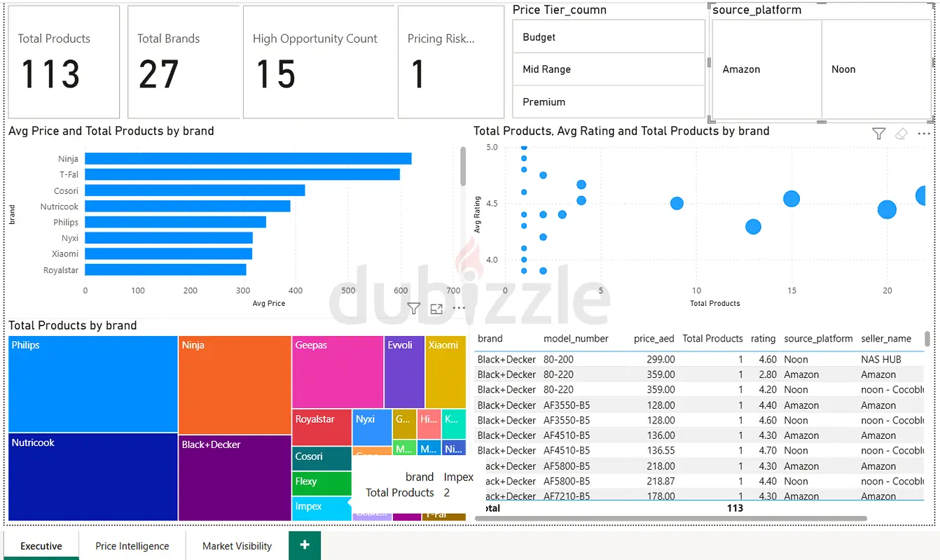The image size is (940, 560).
Task: Click filter icon above the treemap
Action: (x=414, y=308)
